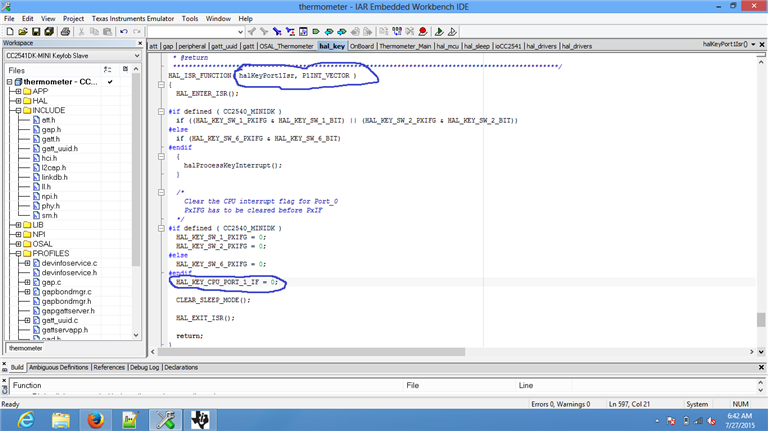Click the Paste clipboard icon

tap(107, 32)
